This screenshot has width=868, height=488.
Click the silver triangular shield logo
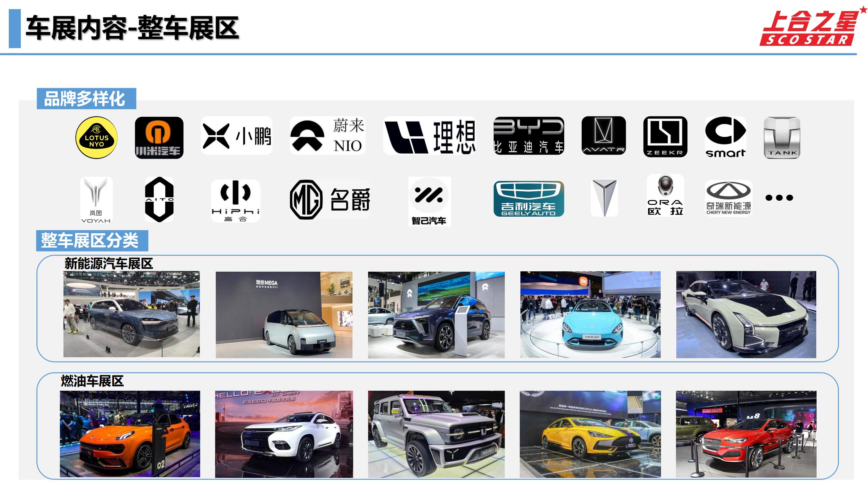[x=604, y=198]
